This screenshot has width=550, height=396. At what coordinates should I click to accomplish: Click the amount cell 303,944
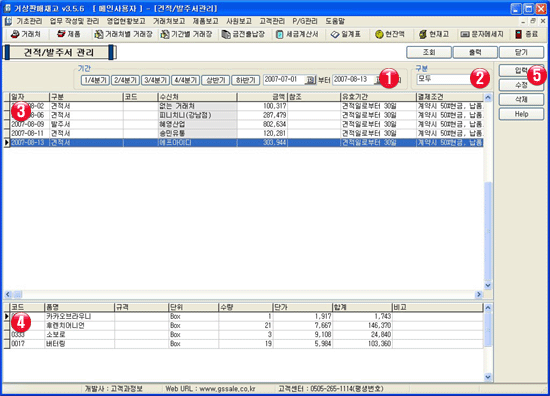pos(262,142)
